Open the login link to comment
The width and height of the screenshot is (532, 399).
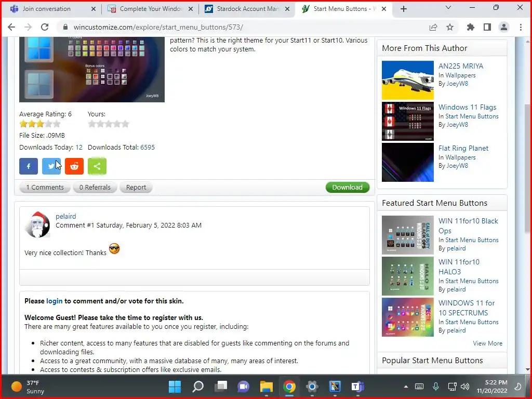[x=54, y=301]
